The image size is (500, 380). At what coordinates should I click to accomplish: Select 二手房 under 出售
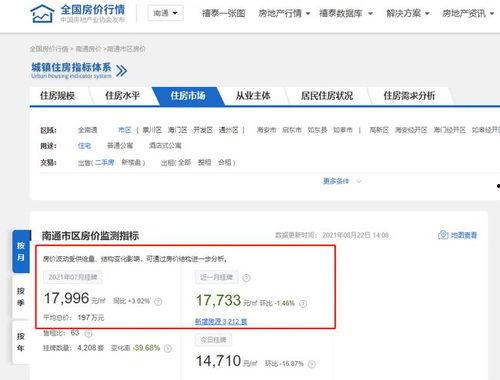pyautogui.click(x=104, y=162)
